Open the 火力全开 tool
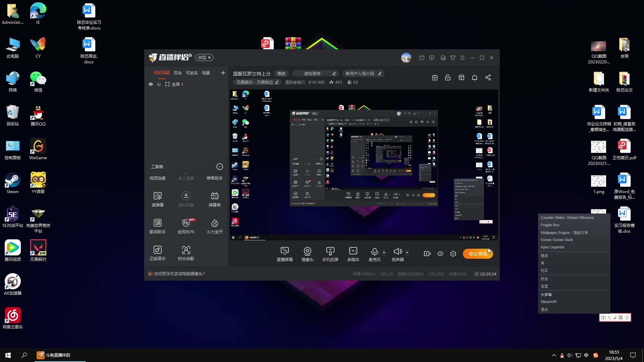The height and width of the screenshot is (362, 644). tap(214, 226)
